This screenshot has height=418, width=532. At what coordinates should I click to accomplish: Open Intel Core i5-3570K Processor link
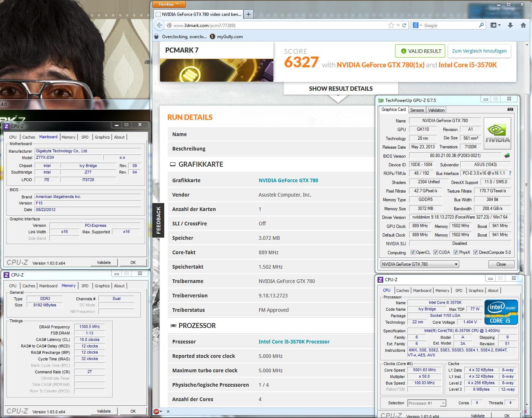294,342
